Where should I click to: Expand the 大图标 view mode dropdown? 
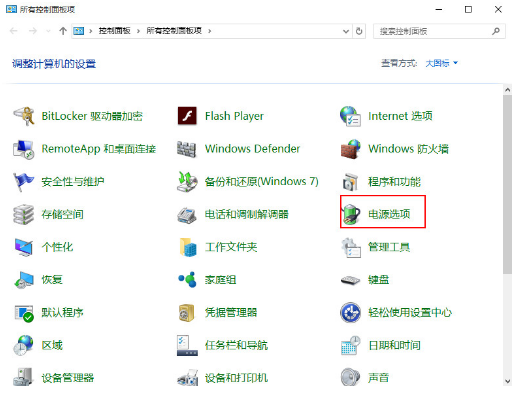441,63
